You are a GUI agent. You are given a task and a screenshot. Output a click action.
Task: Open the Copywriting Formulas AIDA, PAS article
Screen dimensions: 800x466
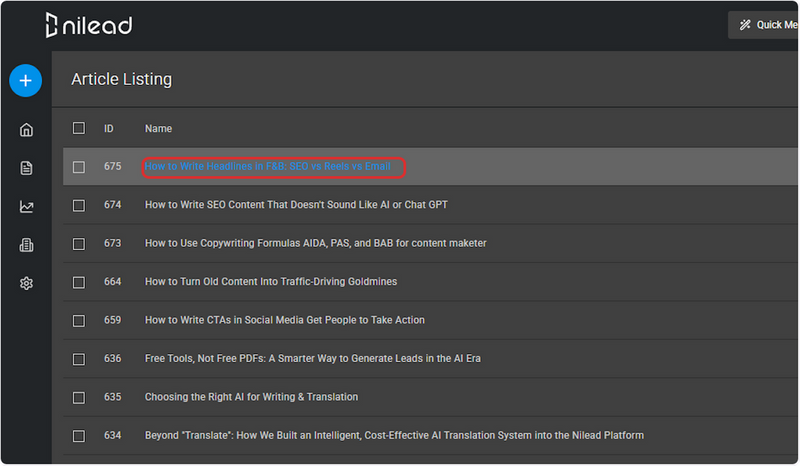[315, 243]
